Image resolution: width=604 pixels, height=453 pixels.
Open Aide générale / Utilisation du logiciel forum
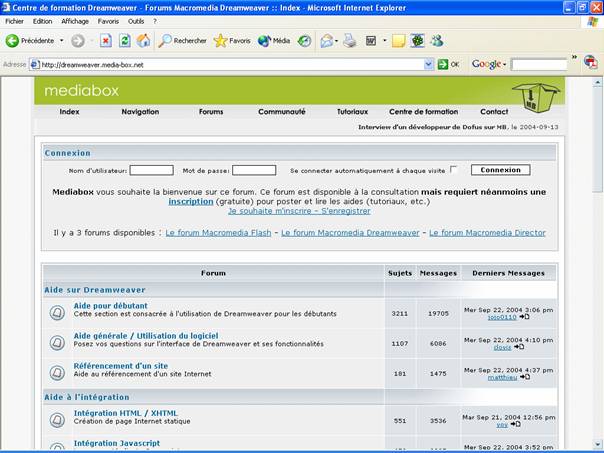point(146,336)
